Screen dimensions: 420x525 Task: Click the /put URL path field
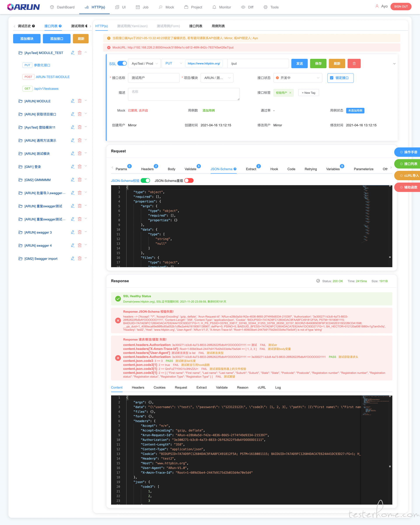coord(258,64)
